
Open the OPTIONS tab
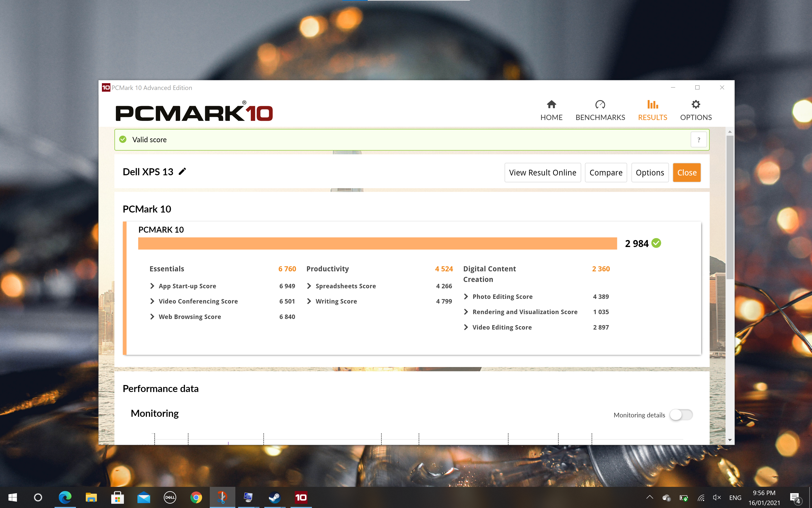point(695,110)
